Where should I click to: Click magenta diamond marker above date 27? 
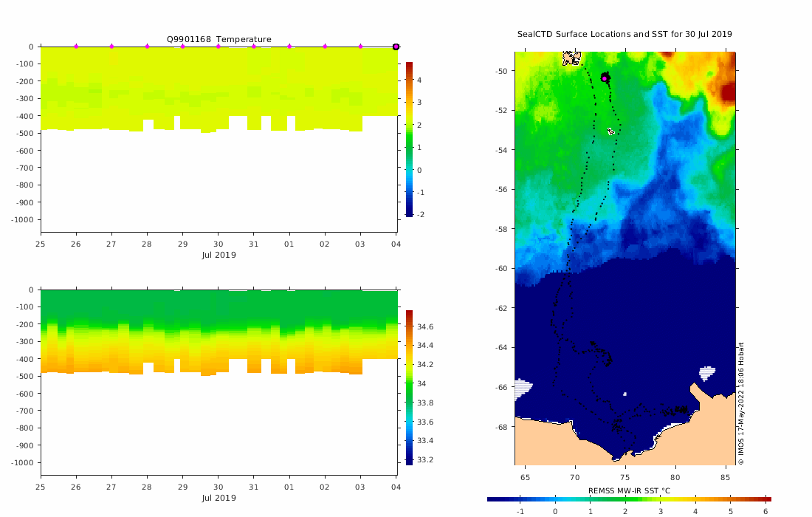tap(112, 47)
